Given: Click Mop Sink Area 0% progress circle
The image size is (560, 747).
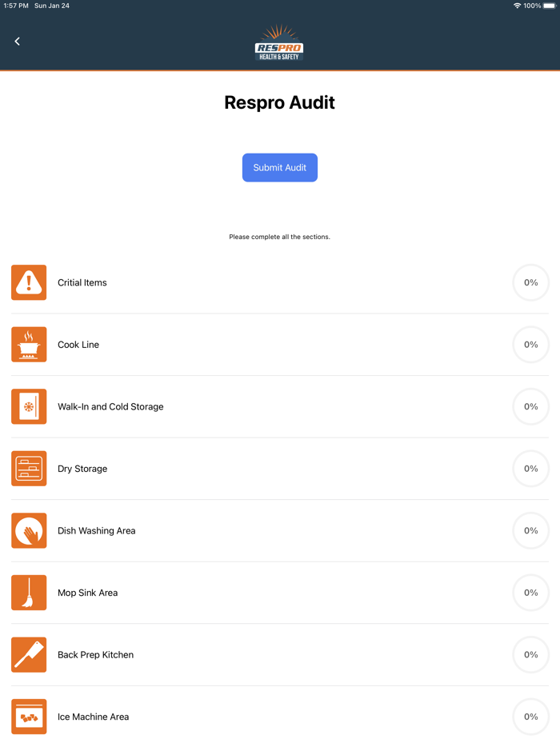Looking at the screenshot, I should (x=531, y=593).
